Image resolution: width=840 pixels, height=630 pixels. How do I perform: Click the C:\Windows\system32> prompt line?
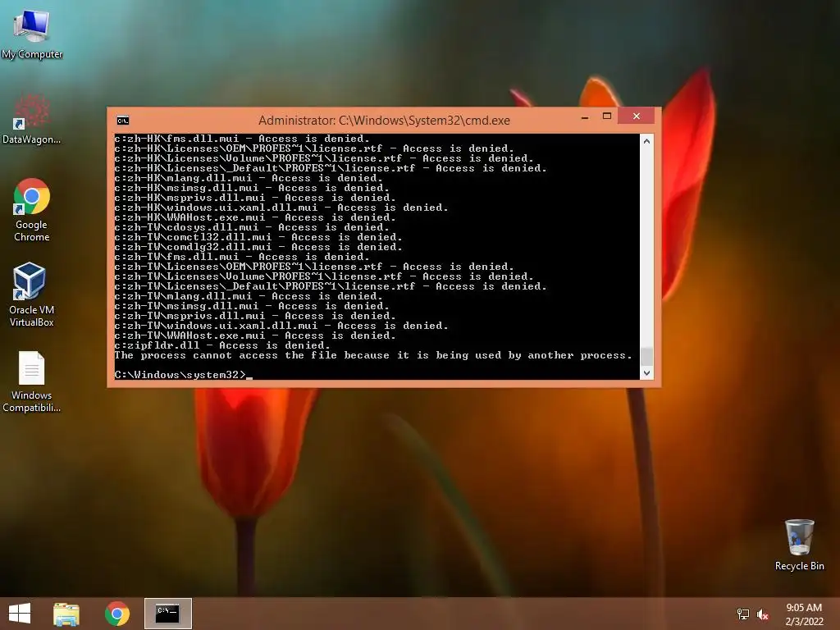pyautogui.click(x=183, y=374)
